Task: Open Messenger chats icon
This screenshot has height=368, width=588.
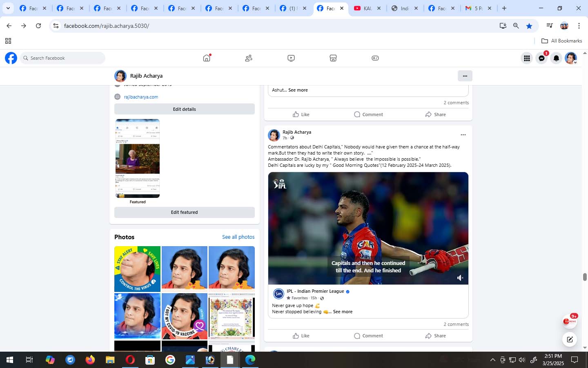Action: click(541, 58)
